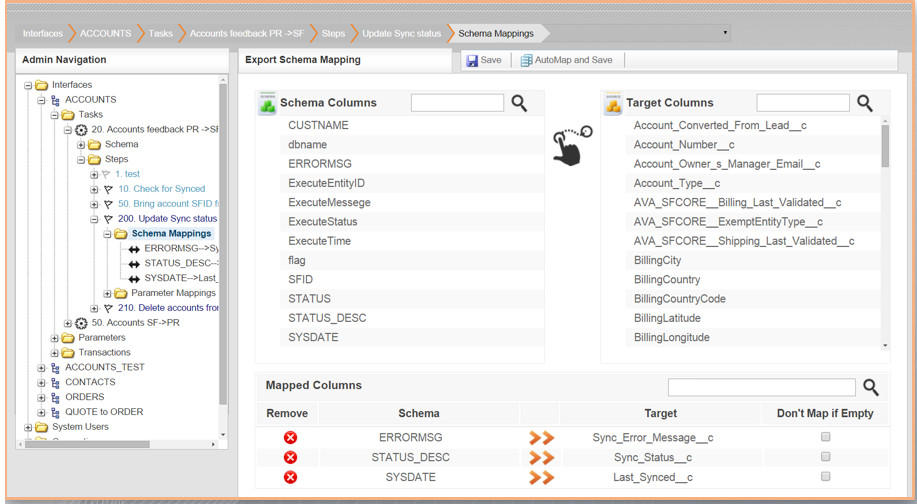Click the Target Columns search magnifier icon
The width and height of the screenshot is (917, 504).
point(865,103)
